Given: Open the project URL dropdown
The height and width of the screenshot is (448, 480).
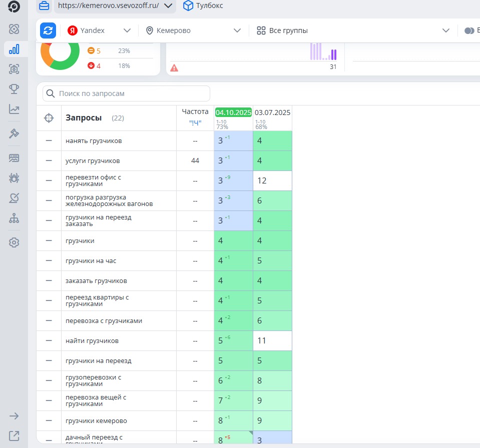Looking at the screenshot, I should 115,5.
